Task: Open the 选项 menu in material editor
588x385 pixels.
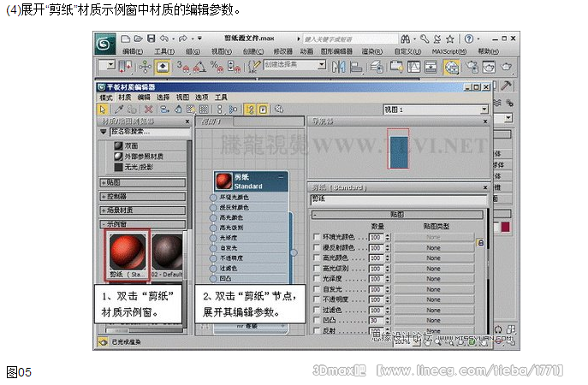Action: (201, 98)
